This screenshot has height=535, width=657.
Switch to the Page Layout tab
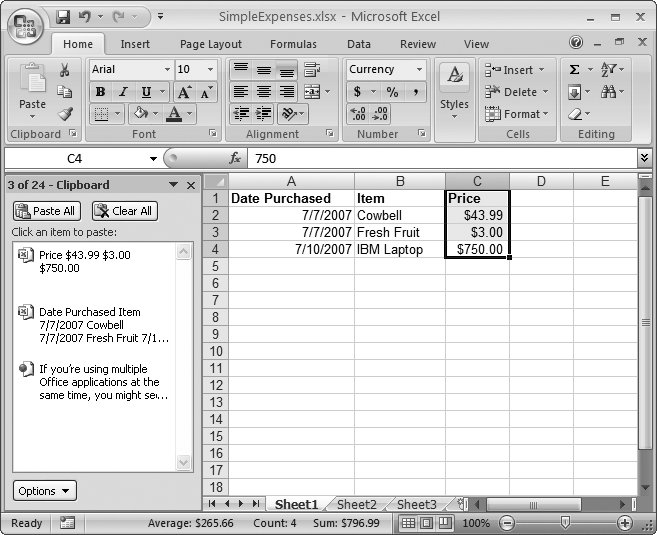(x=211, y=44)
